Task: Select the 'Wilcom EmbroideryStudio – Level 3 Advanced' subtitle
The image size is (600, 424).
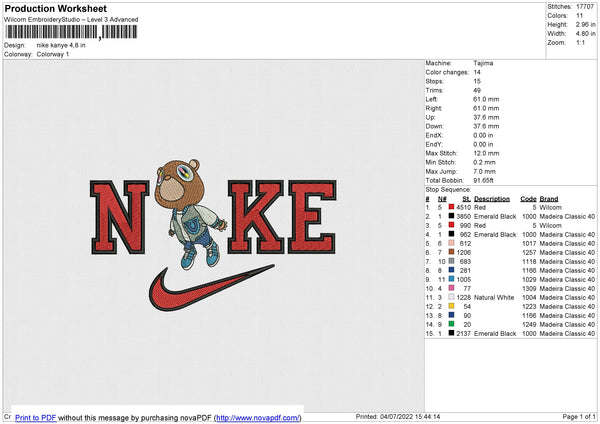Action: (71, 19)
